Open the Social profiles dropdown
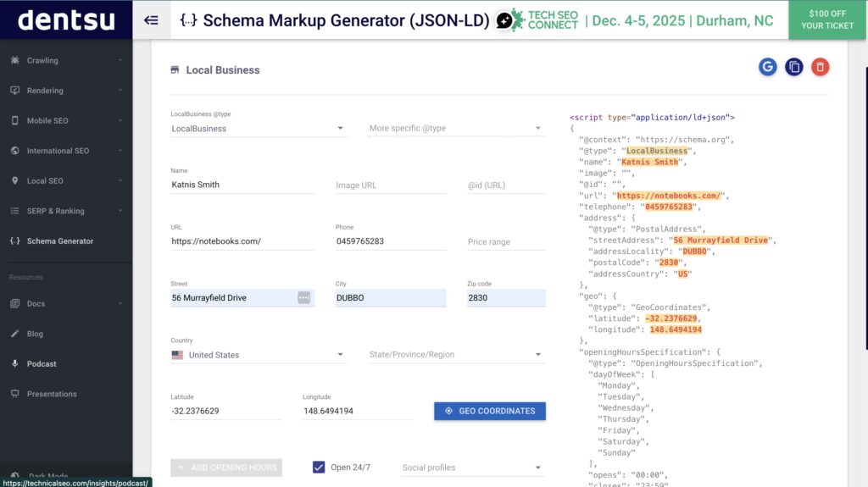 coord(473,468)
